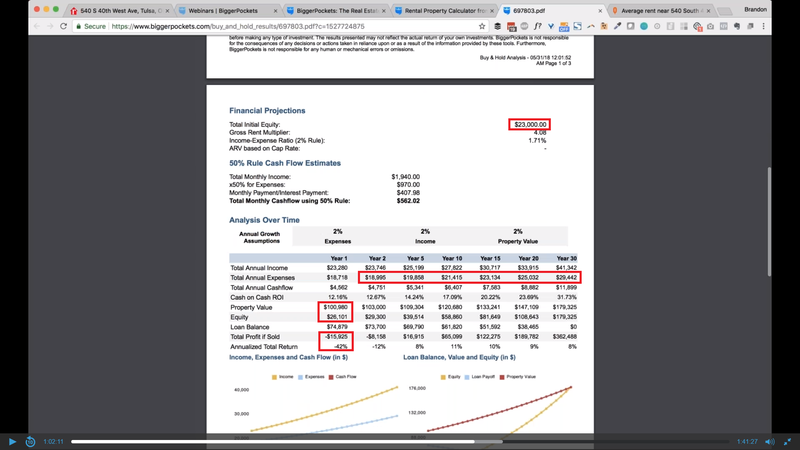
Task: Go back with the browser back arrow
Action: [37, 26]
